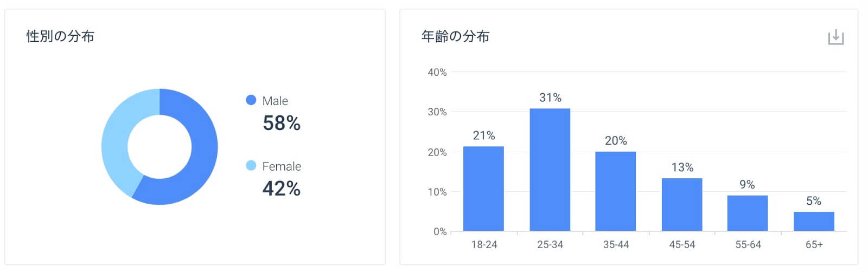Click the 35-44 age bar

click(x=615, y=191)
